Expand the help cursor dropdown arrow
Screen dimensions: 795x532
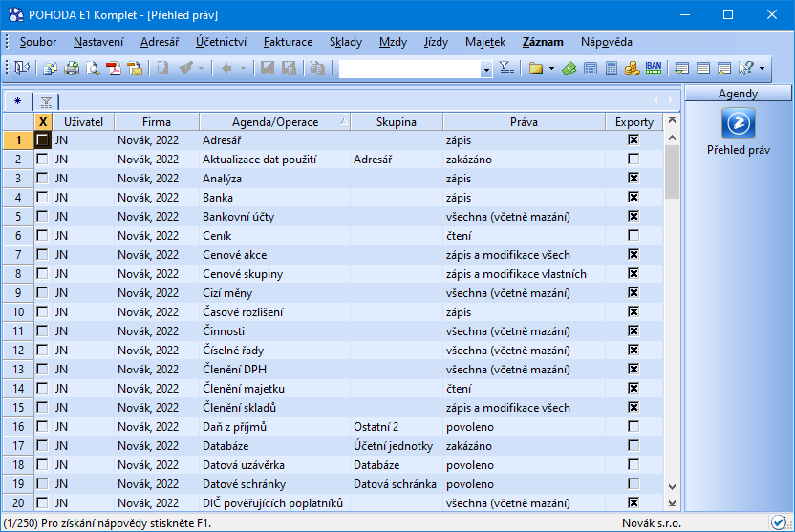(762, 69)
